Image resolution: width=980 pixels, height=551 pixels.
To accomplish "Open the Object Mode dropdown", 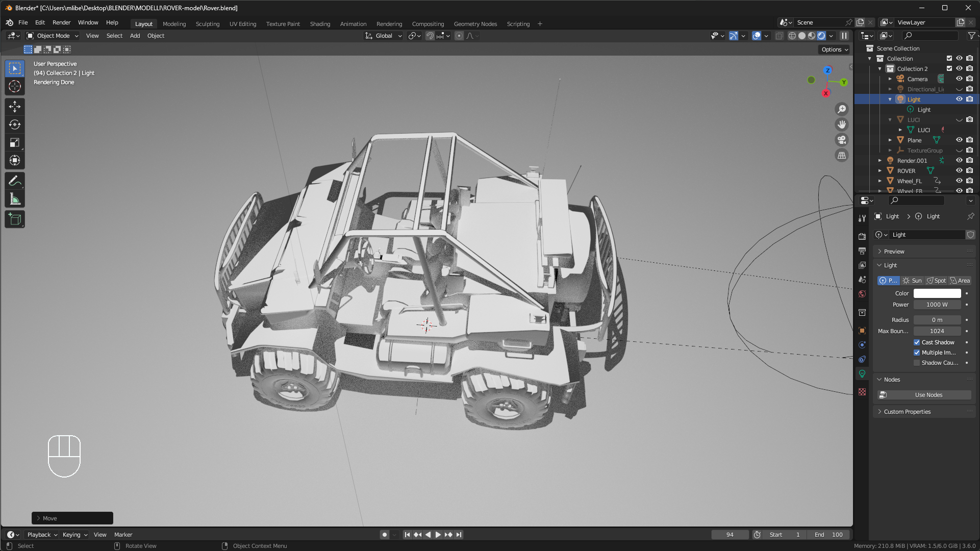I will [53, 36].
